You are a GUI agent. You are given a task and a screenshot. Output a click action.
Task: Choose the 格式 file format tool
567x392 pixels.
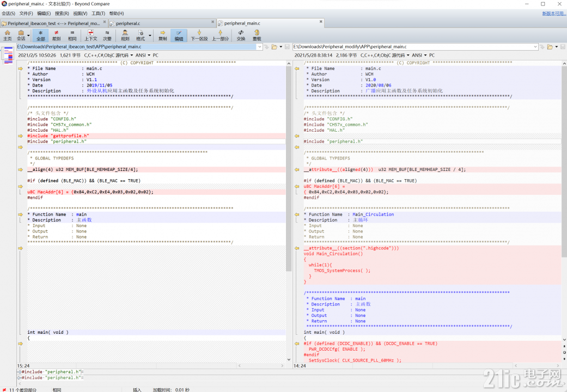click(141, 35)
